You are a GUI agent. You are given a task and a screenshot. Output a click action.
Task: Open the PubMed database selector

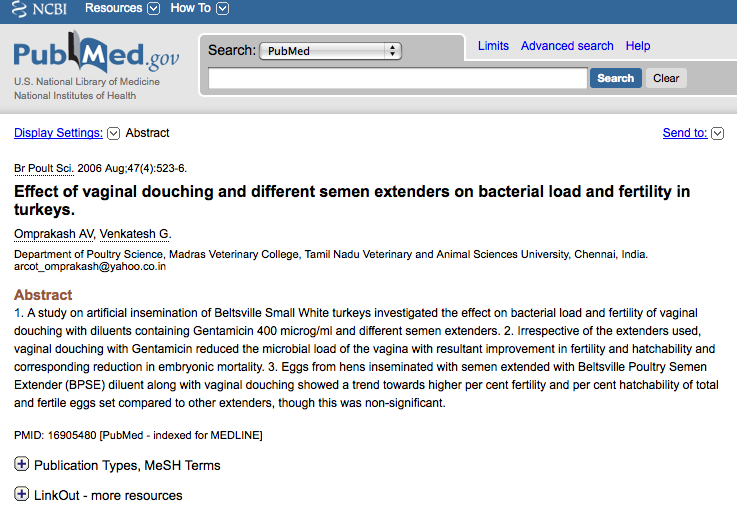pos(330,51)
